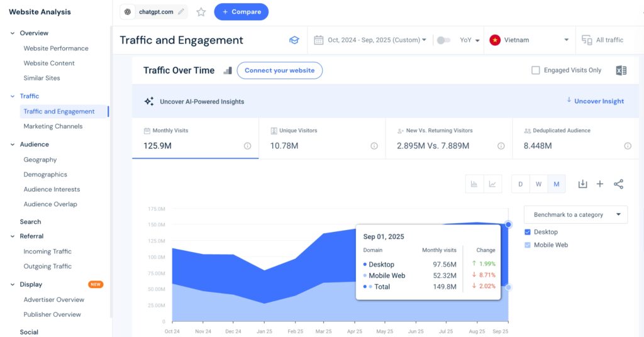Image resolution: width=644 pixels, height=337 pixels.
Task: Switch to line chart view icon
Action: (x=492, y=184)
